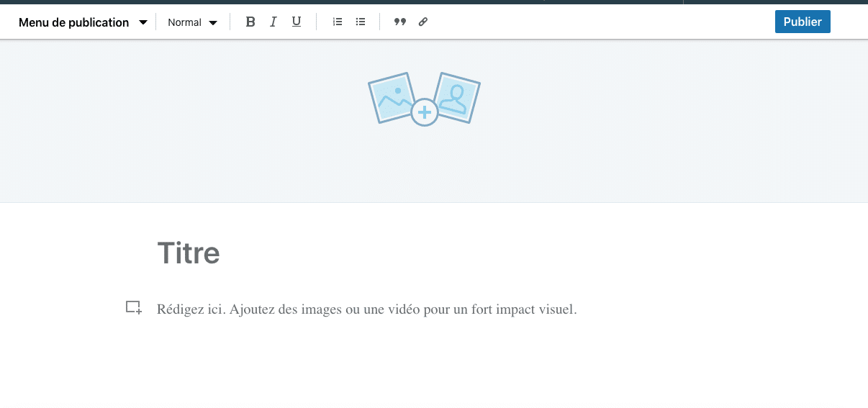Toggle bold formatting
The image size is (868, 408).
pyautogui.click(x=250, y=22)
